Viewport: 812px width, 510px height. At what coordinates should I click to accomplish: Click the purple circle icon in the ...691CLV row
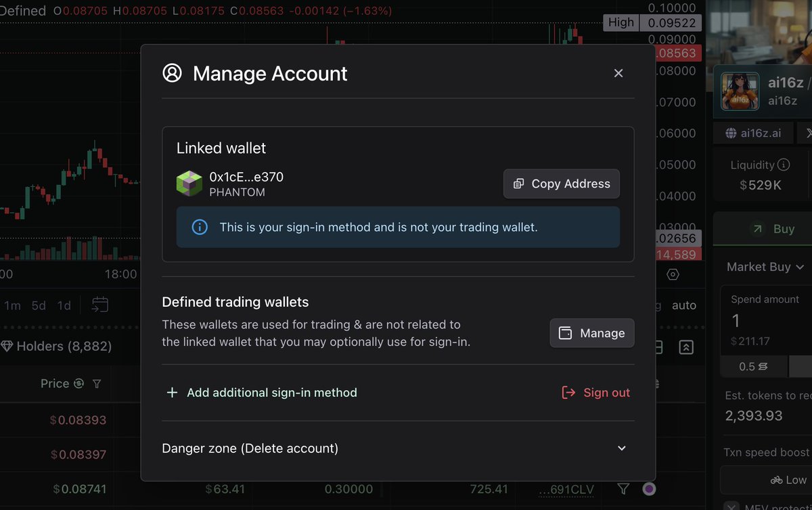649,488
